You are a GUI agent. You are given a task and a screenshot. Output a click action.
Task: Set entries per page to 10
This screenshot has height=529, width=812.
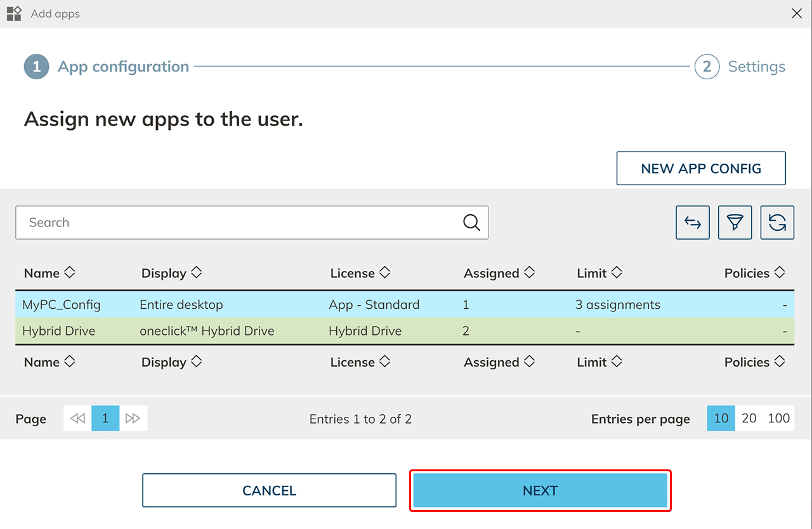721,419
